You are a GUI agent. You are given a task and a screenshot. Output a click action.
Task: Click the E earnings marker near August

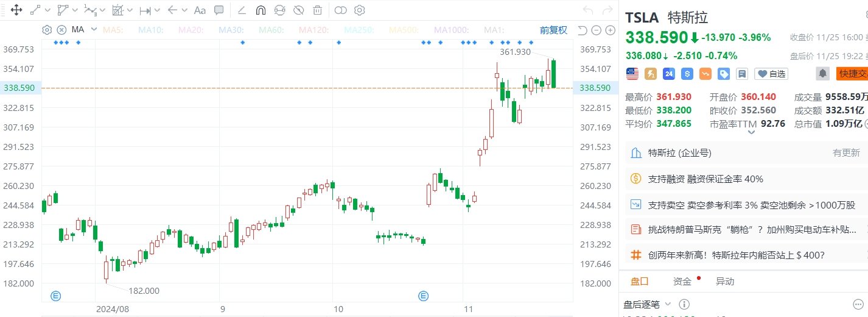[x=56, y=296]
